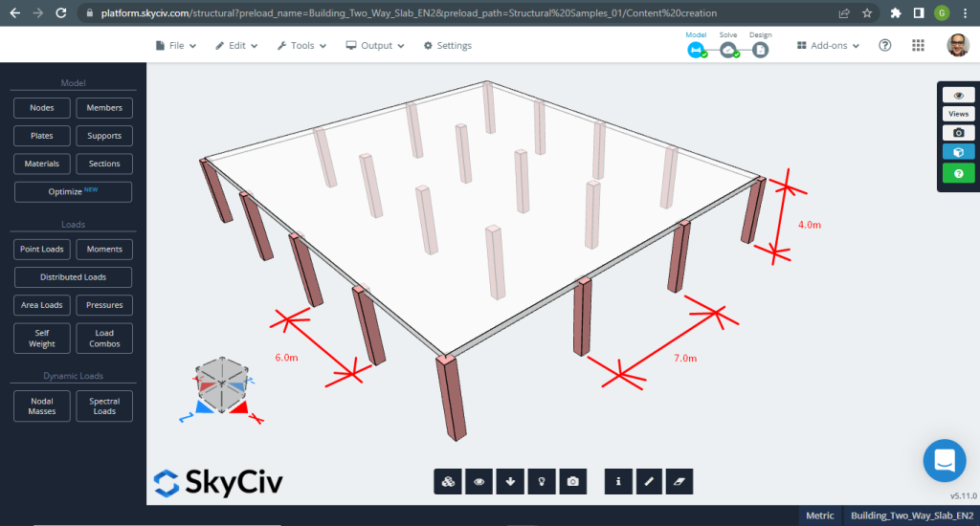Open the File dropdown menu
This screenshot has width=980, height=526.
176,45
